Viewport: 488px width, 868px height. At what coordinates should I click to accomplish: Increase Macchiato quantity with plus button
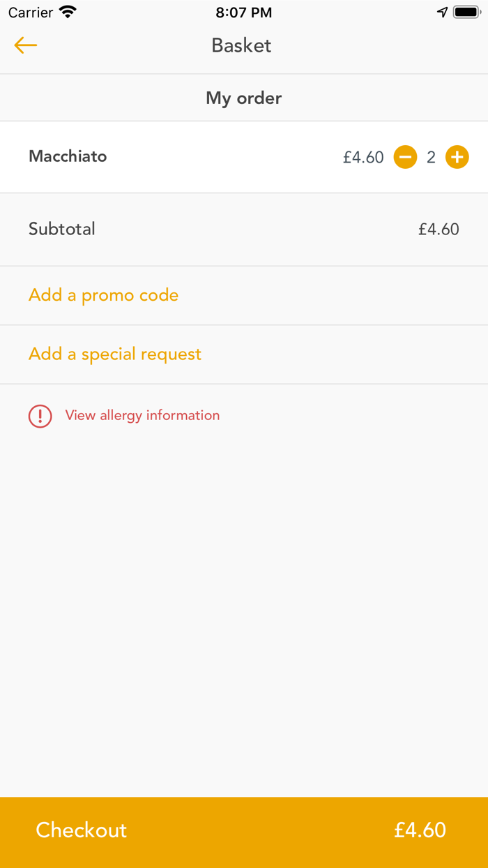tap(457, 157)
